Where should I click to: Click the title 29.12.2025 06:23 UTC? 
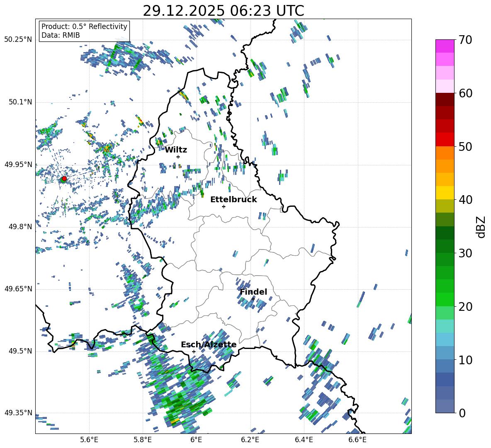click(223, 11)
